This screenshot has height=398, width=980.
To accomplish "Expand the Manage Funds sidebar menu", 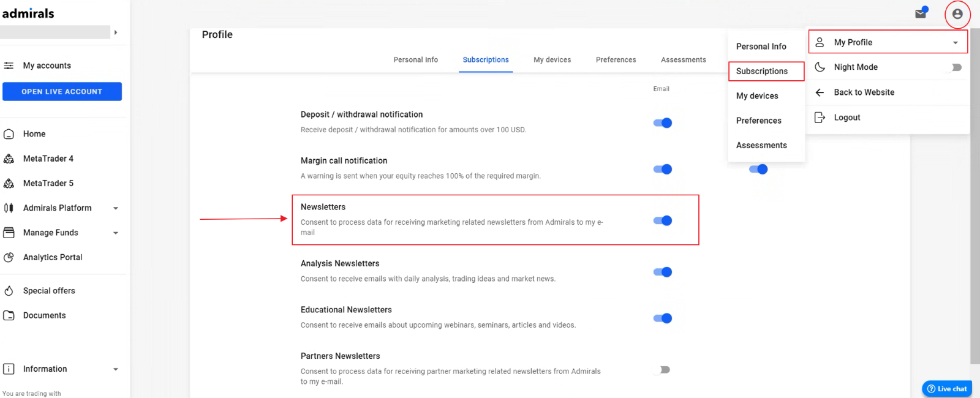I will pos(116,233).
